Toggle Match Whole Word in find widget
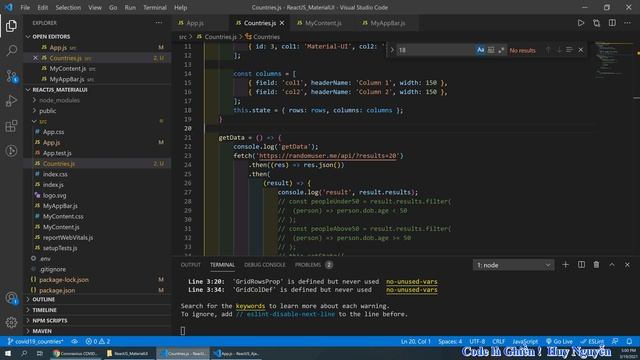Screen dimensions: 640x360 (491, 50)
